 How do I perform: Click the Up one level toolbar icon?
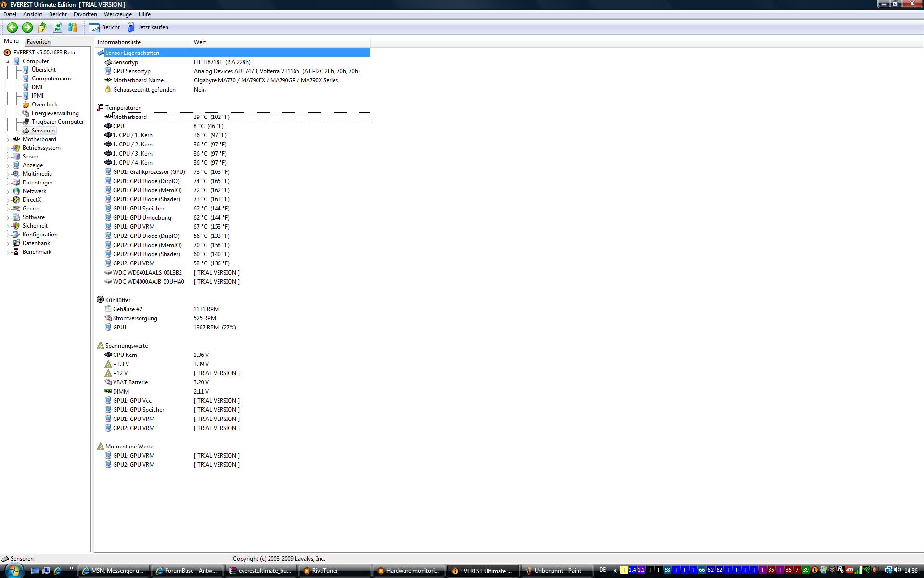42,27
